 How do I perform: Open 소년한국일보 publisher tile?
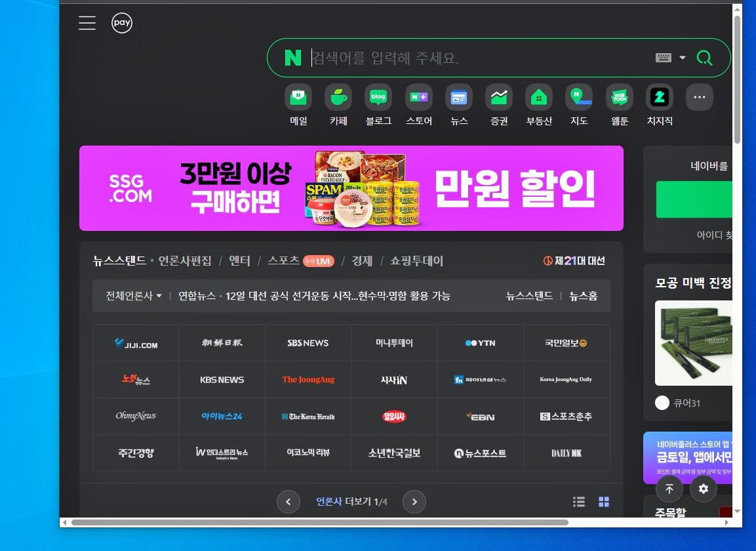395,453
